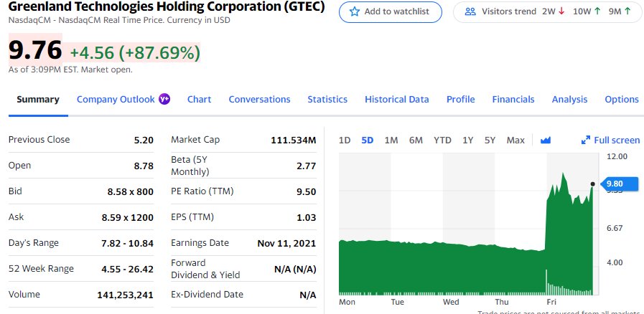Click the Day's Range value 7.82 - 10.84
This screenshot has height=314, width=644.
pos(127,244)
